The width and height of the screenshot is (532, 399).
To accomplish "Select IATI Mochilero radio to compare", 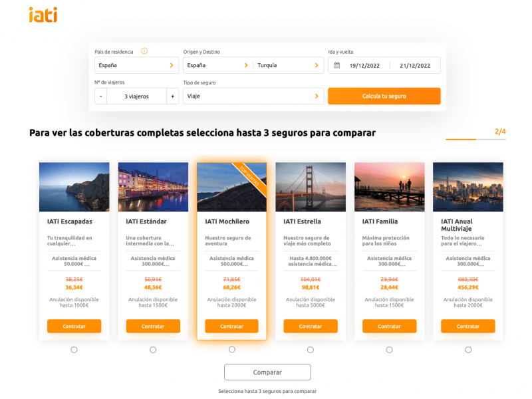I will tap(231, 349).
